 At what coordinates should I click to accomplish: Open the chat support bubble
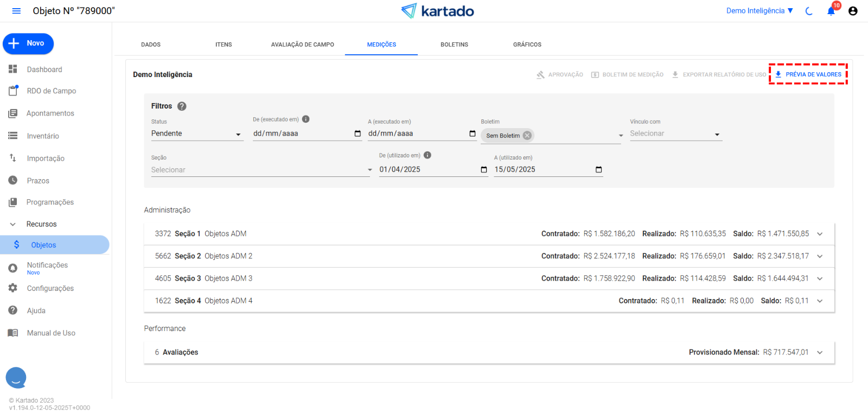[x=16, y=377]
